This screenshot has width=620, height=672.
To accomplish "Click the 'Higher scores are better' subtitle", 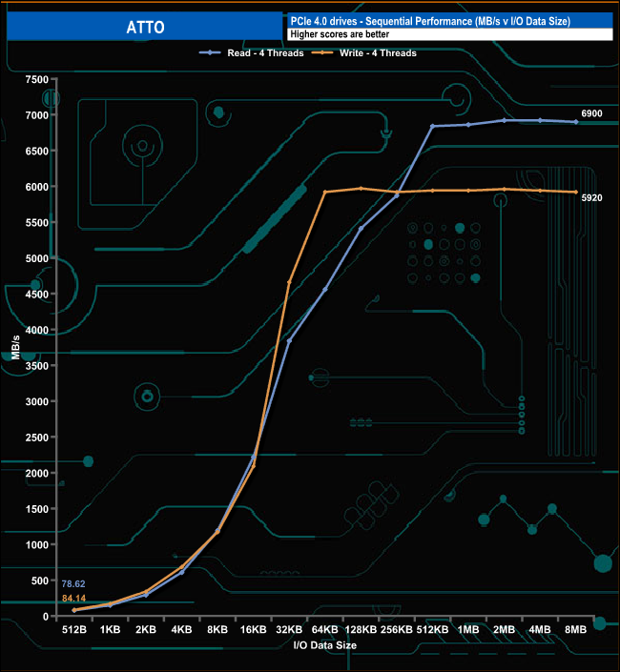I will (341, 34).
